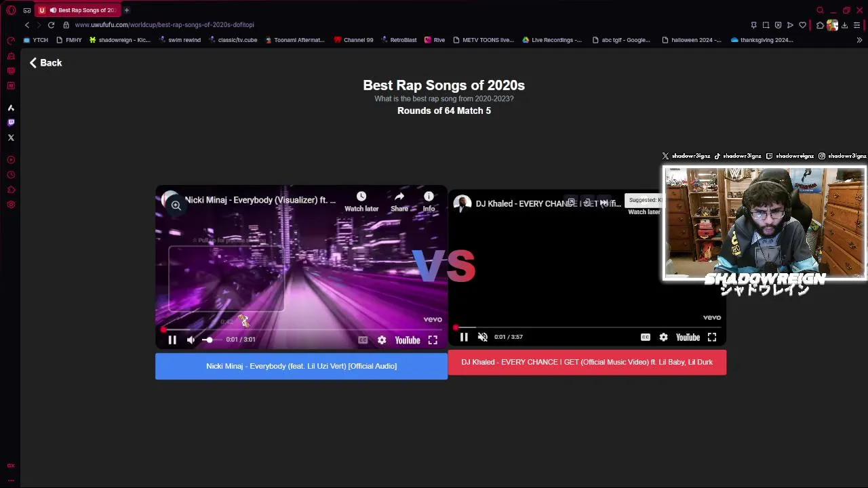Screen dimensions: 868x488
Task: Go Back to previous page link
Action: coord(45,62)
